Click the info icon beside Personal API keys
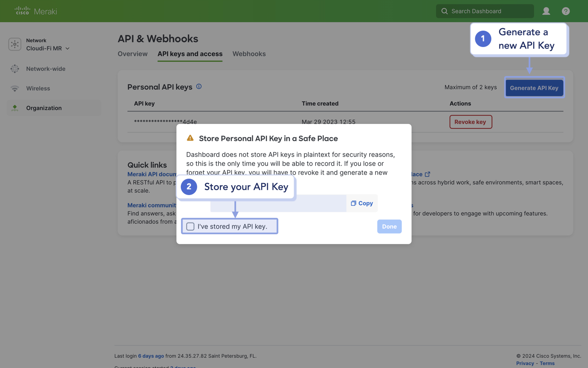Screen dimensions: 588x368 pos(199,86)
